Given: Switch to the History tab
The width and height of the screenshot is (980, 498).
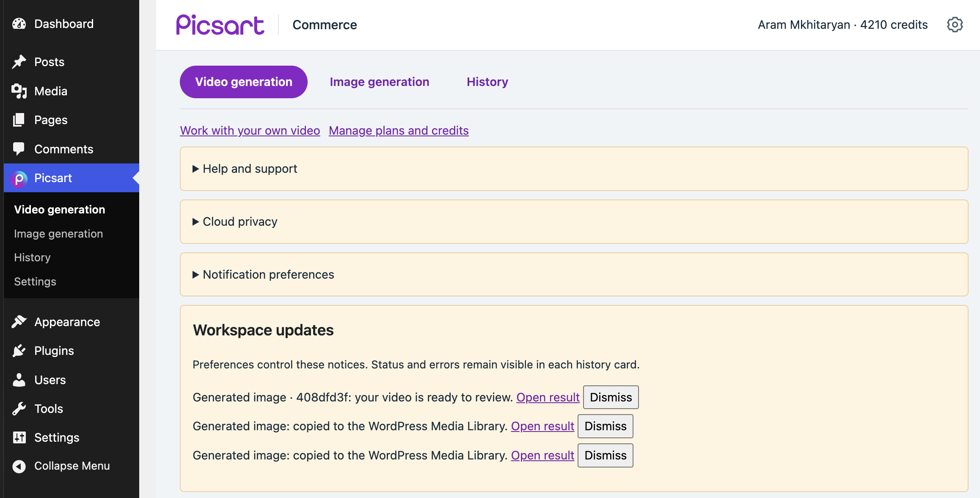Looking at the screenshot, I should pos(487,82).
